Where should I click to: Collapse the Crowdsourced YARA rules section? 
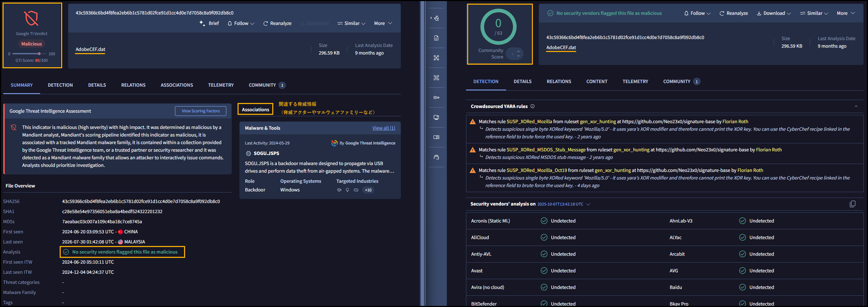(856, 106)
